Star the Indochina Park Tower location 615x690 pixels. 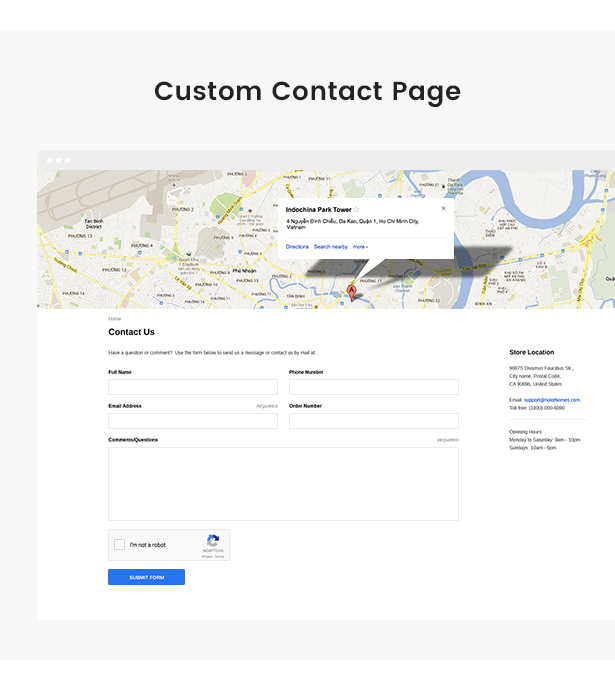[x=357, y=209]
